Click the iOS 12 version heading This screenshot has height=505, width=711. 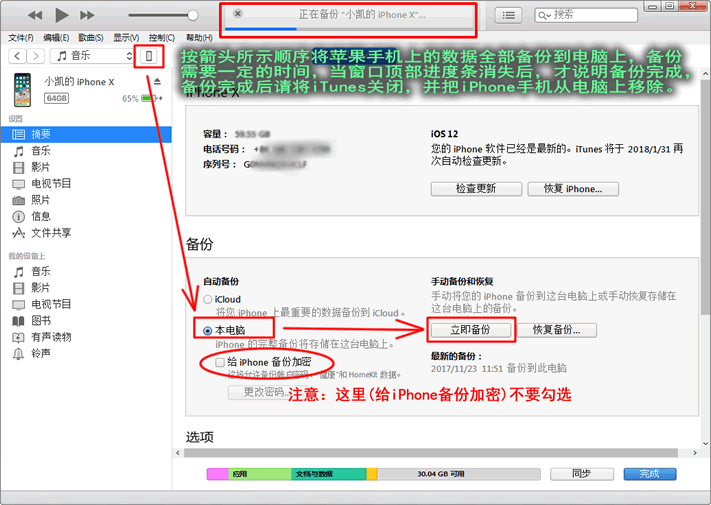point(444,134)
